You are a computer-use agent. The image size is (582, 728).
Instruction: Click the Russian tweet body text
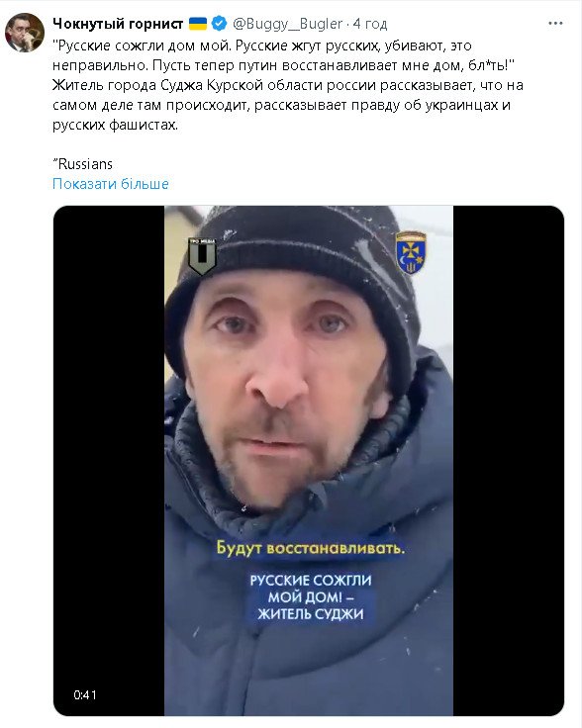pyautogui.click(x=288, y=85)
